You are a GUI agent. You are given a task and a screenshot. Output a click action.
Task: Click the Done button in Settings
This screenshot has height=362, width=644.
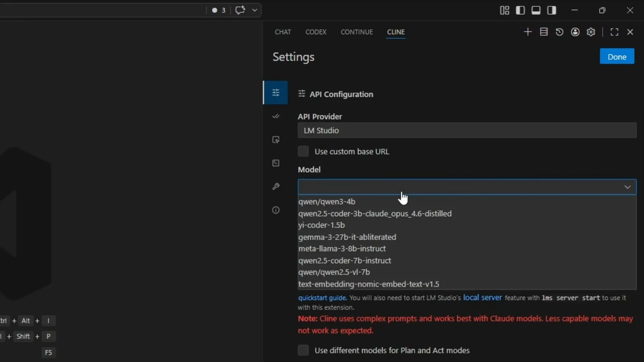(617, 56)
